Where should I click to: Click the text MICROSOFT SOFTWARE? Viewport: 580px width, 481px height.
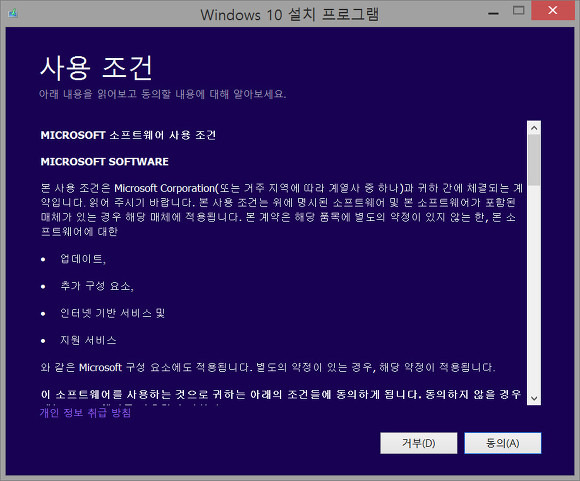(105, 162)
